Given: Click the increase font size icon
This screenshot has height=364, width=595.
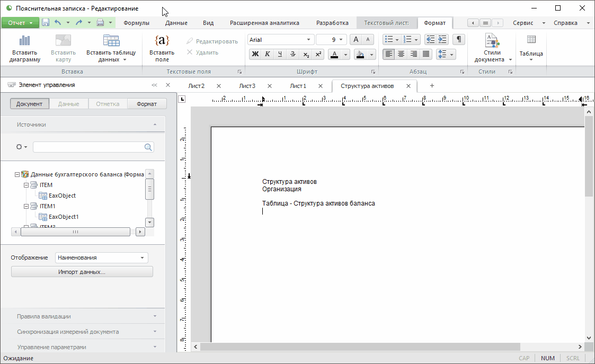Looking at the screenshot, I should tap(356, 40).
